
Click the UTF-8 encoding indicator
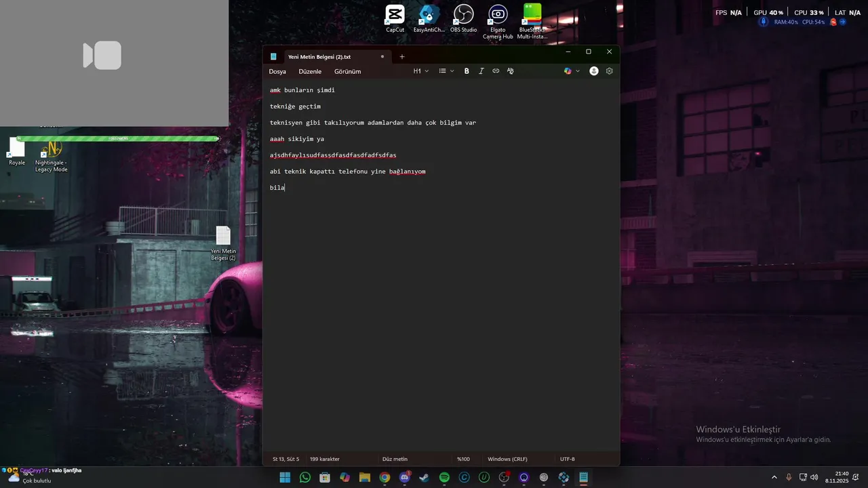coord(567,459)
